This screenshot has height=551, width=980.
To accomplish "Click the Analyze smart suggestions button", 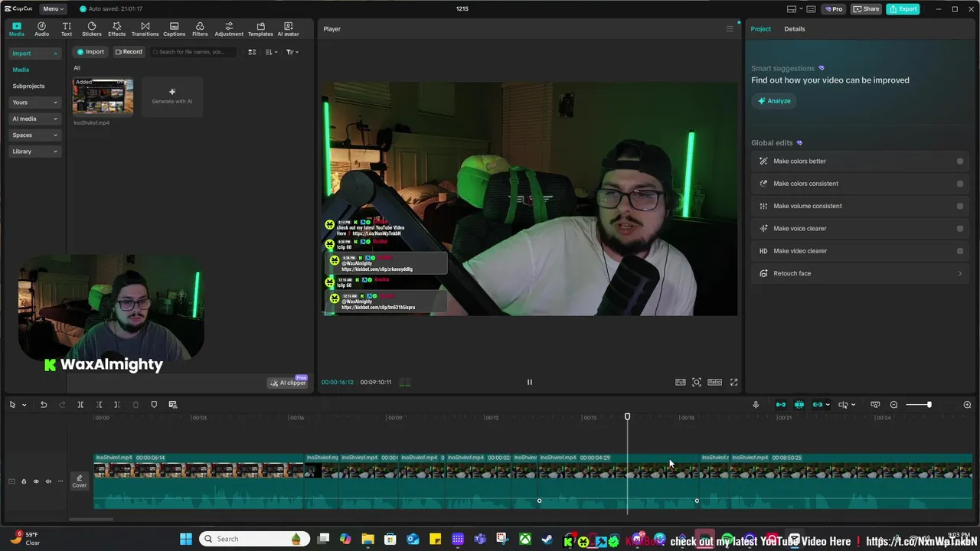I will pos(774,101).
